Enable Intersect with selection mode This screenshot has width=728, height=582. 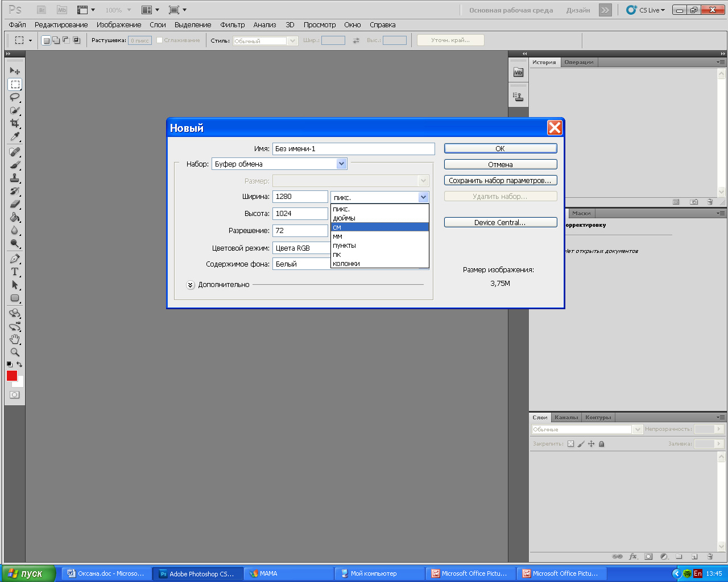76,40
